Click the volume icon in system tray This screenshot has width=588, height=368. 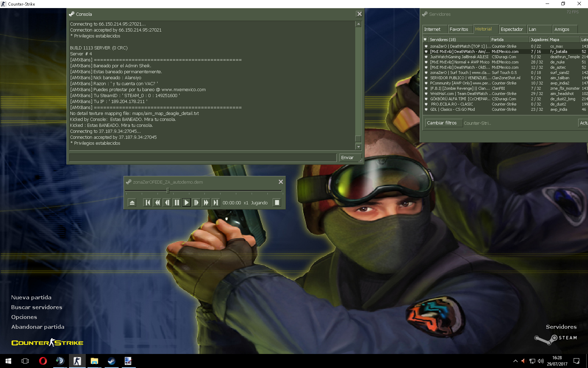[x=541, y=361]
